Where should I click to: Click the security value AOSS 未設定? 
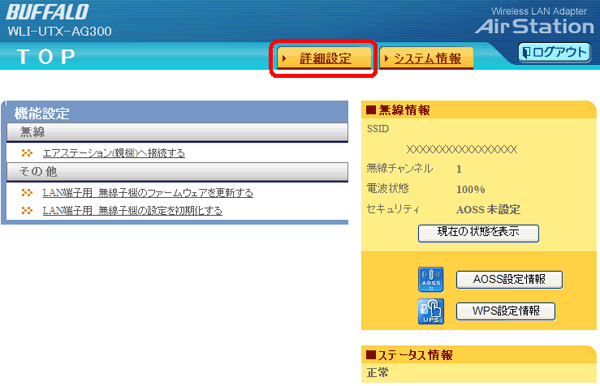coord(488,210)
